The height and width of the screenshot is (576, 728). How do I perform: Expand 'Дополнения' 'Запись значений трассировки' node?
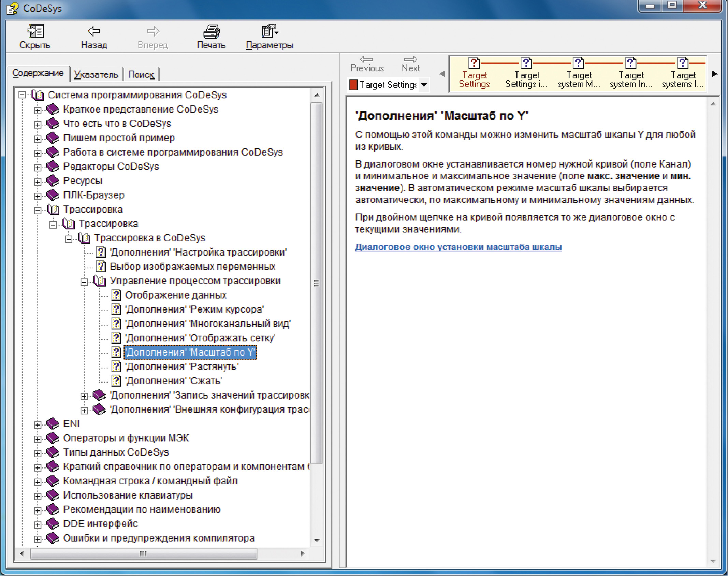[x=84, y=396]
